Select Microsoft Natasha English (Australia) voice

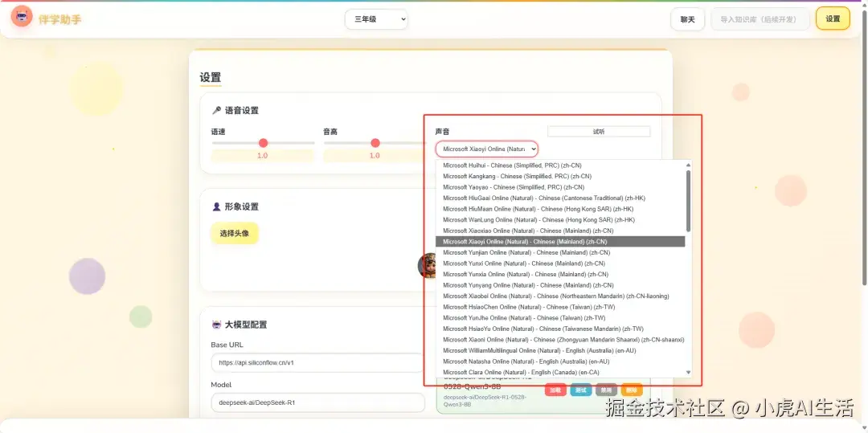560,362
